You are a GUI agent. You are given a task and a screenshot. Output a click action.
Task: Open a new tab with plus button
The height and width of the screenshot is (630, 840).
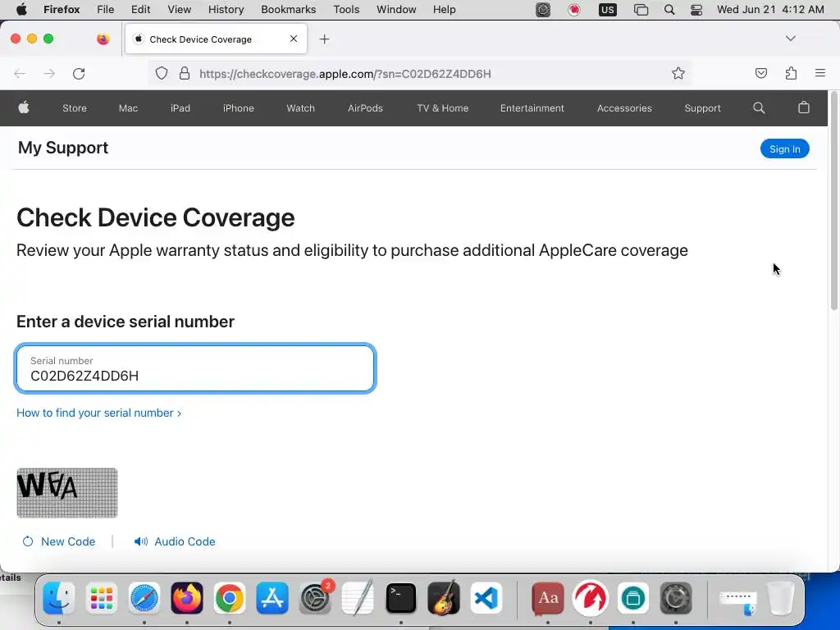click(324, 39)
